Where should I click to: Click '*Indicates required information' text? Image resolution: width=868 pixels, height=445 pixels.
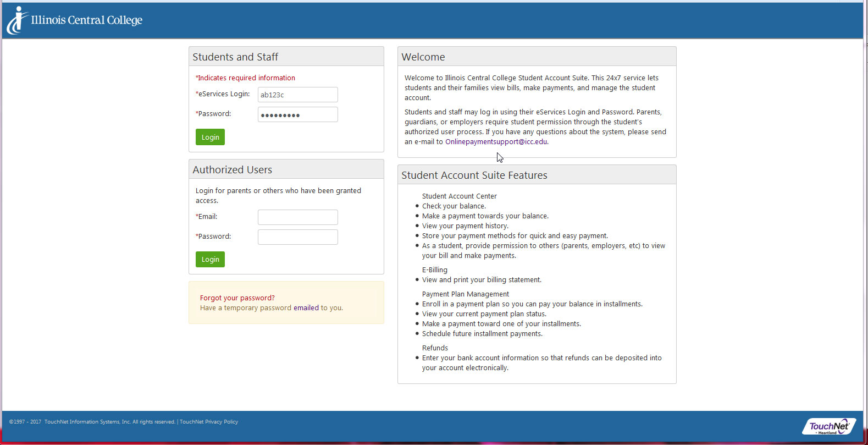245,78
